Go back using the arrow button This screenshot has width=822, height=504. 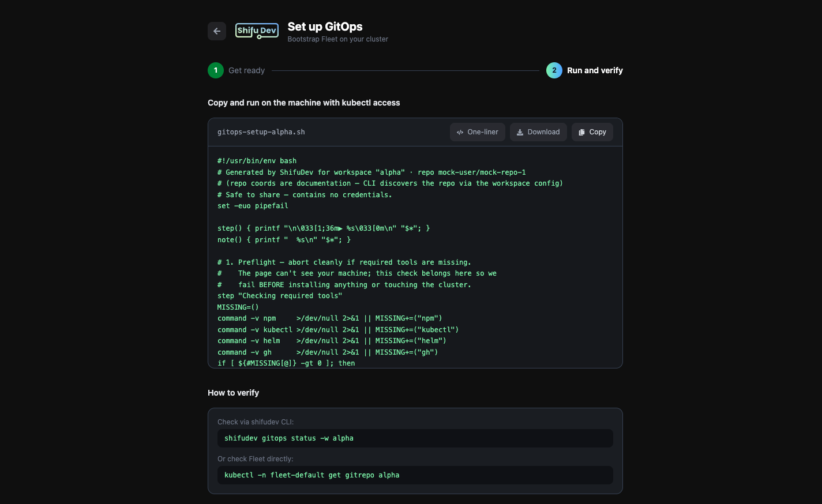click(217, 31)
